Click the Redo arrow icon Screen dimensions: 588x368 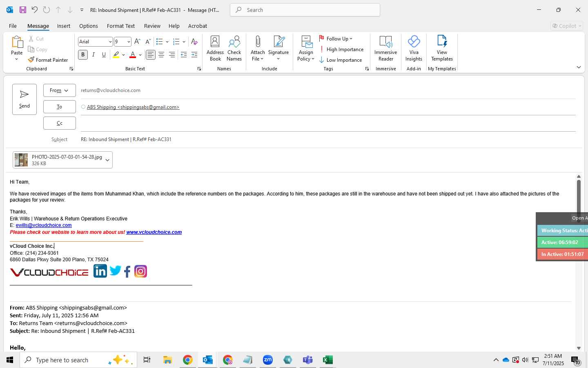click(47, 10)
